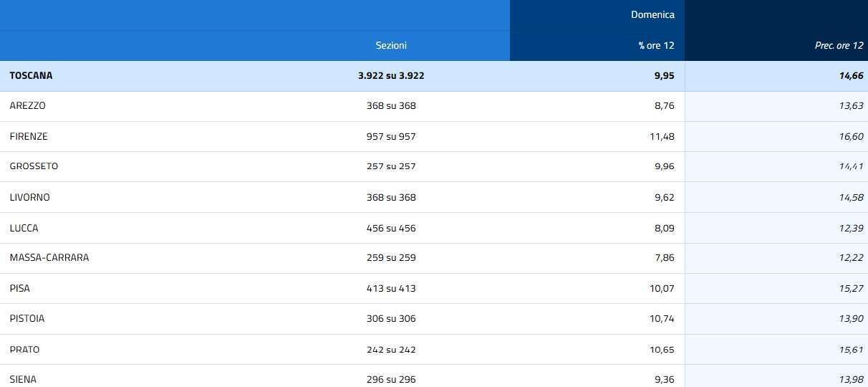Click the GROSSETO province entry
Screen dimensions: 868x387
[x=34, y=166]
